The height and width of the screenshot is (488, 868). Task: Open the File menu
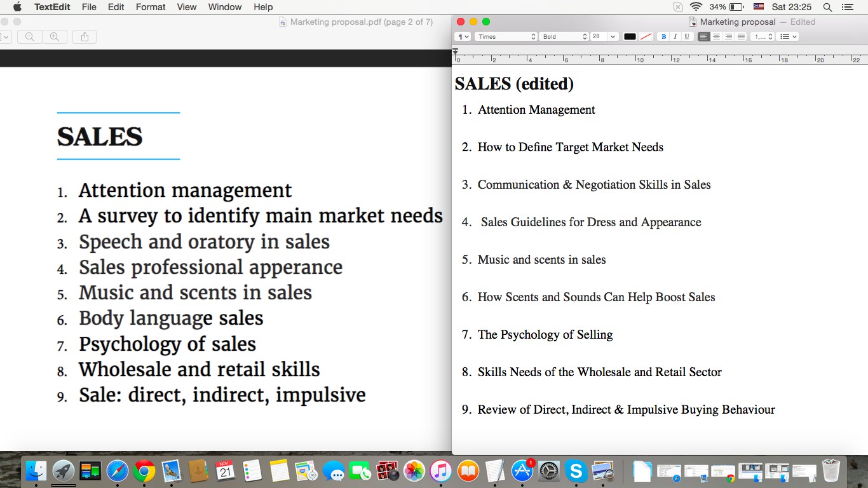89,7
